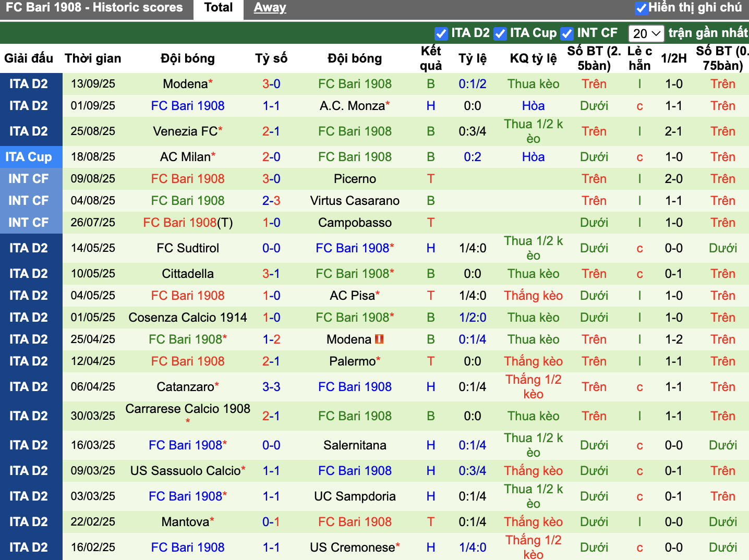This screenshot has width=749, height=560.
Task: Open Virtus Casarano team link
Action: click(355, 201)
